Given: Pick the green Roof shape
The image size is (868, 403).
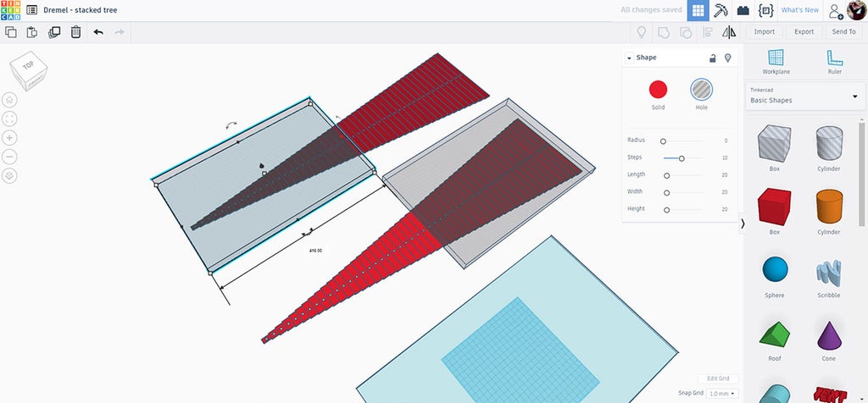Looking at the screenshot, I should click(x=775, y=335).
